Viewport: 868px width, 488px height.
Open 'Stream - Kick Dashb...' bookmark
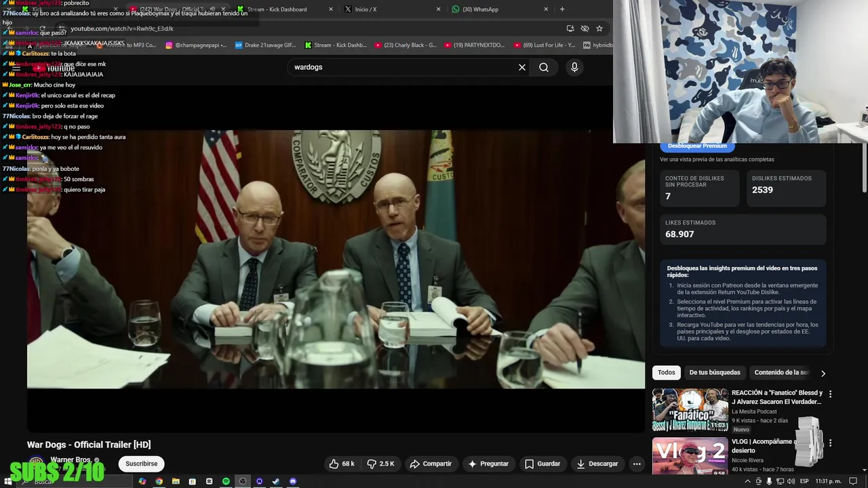336,45
